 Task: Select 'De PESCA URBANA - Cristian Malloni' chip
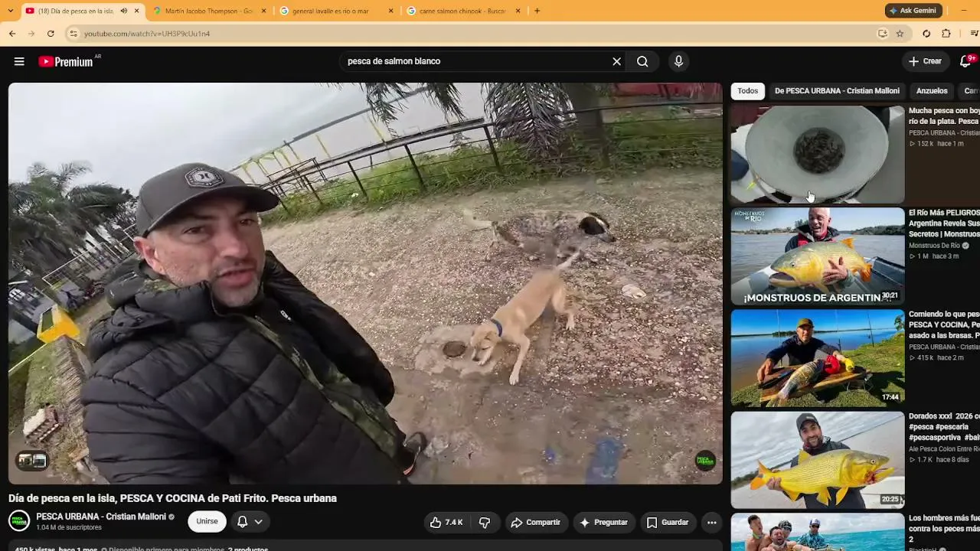(x=837, y=91)
